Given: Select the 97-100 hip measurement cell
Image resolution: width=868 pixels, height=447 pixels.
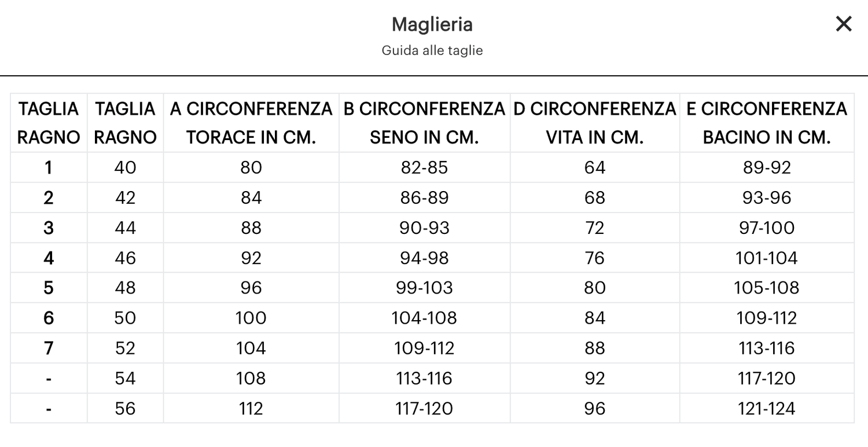Looking at the screenshot, I should tap(767, 228).
